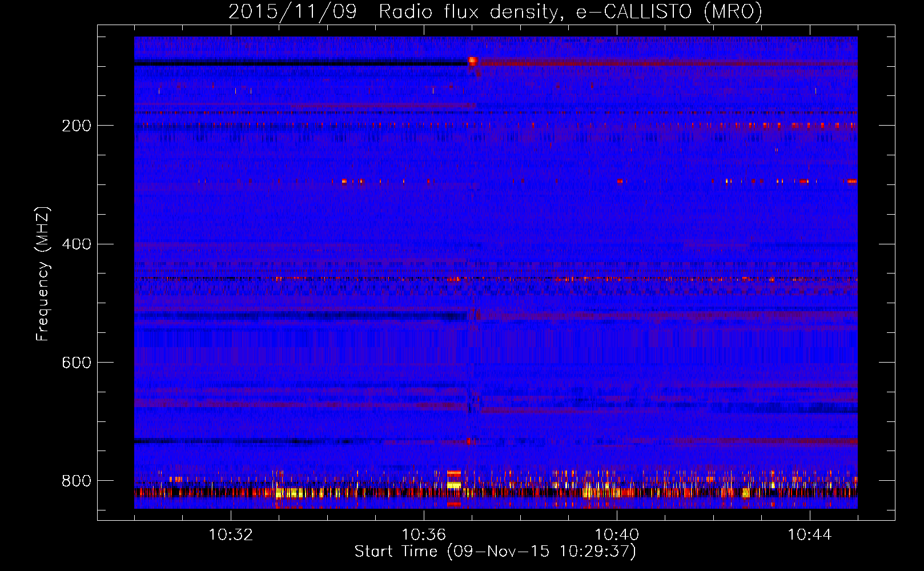Click the 10:36 time tick label
Screen dimensions: 924x571
pos(424,535)
